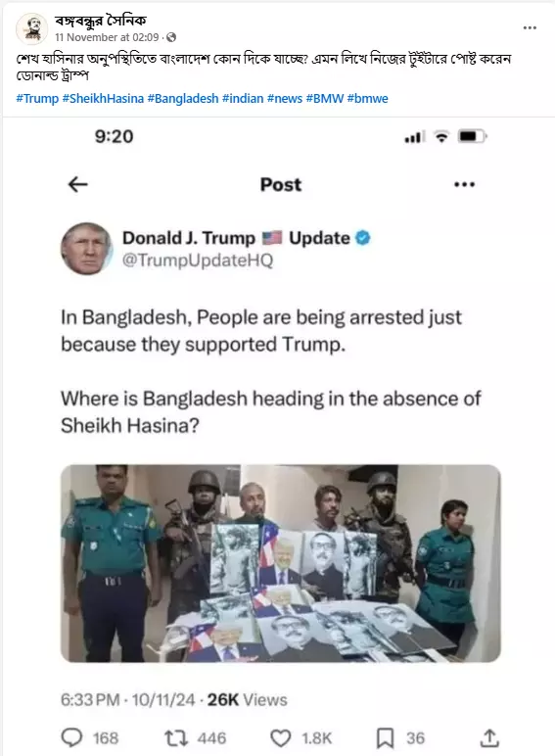Click the @TrumpUpdateHQ handle

click(198, 260)
